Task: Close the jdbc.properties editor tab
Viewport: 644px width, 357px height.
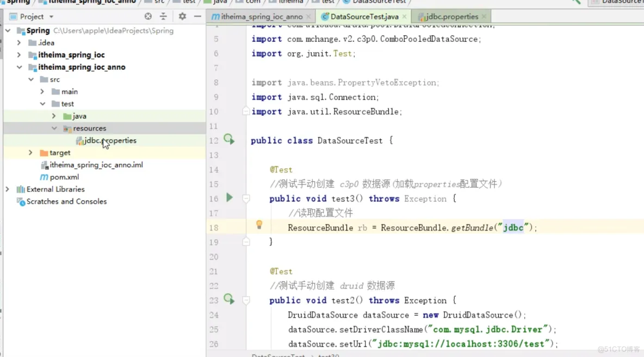Action: point(484,16)
